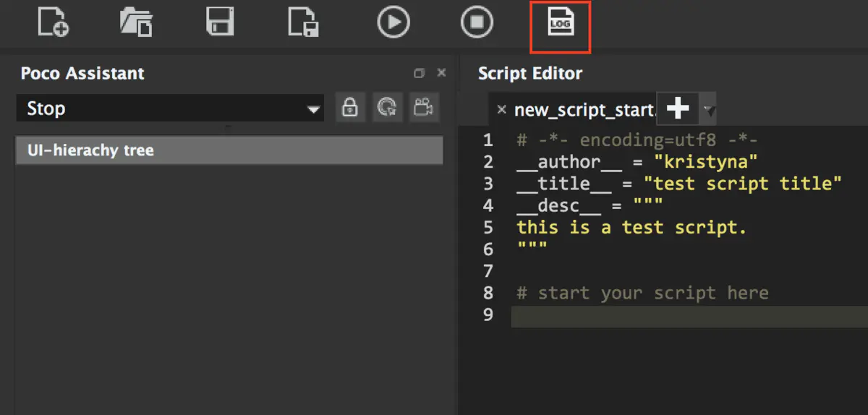Start Poco recording with camera icon
868x415 pixels.
(423, 108)
